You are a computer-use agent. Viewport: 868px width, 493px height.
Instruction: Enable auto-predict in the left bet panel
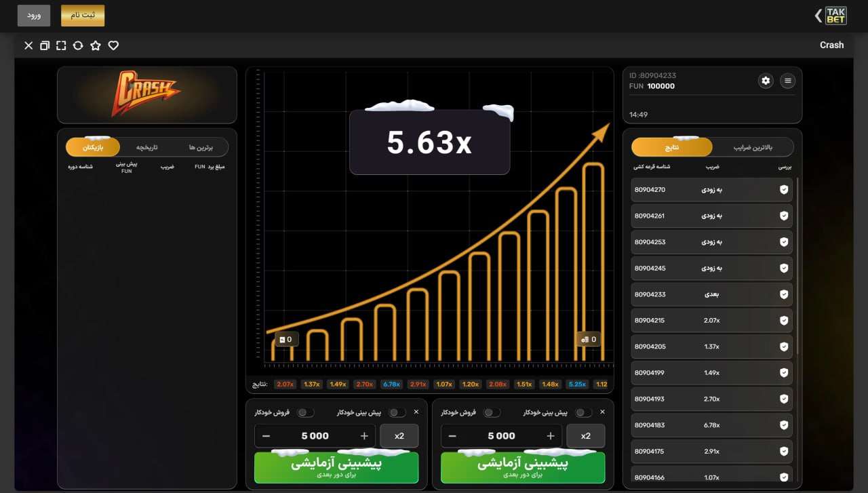pyautogui.click(x=397, y=412)
